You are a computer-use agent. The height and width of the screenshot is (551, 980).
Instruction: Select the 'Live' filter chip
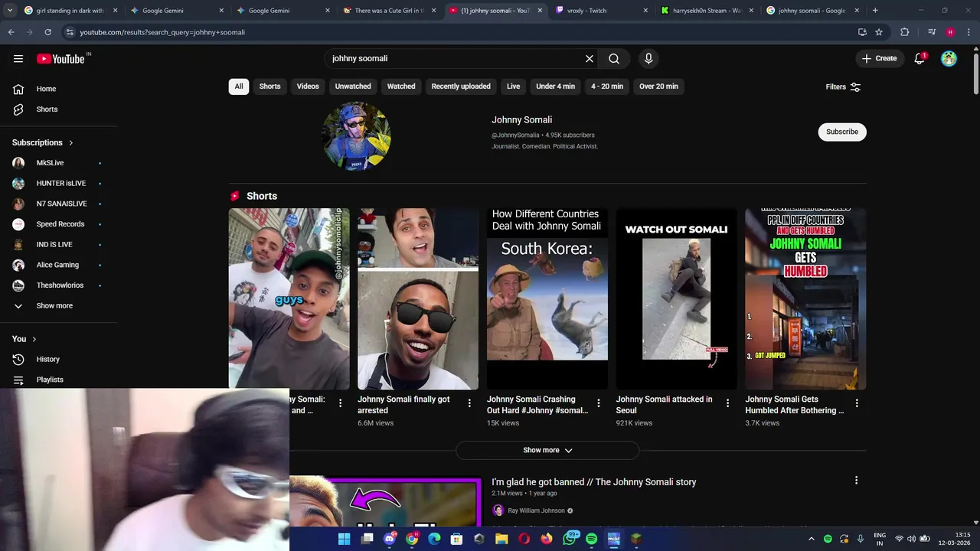pos(513,86)
